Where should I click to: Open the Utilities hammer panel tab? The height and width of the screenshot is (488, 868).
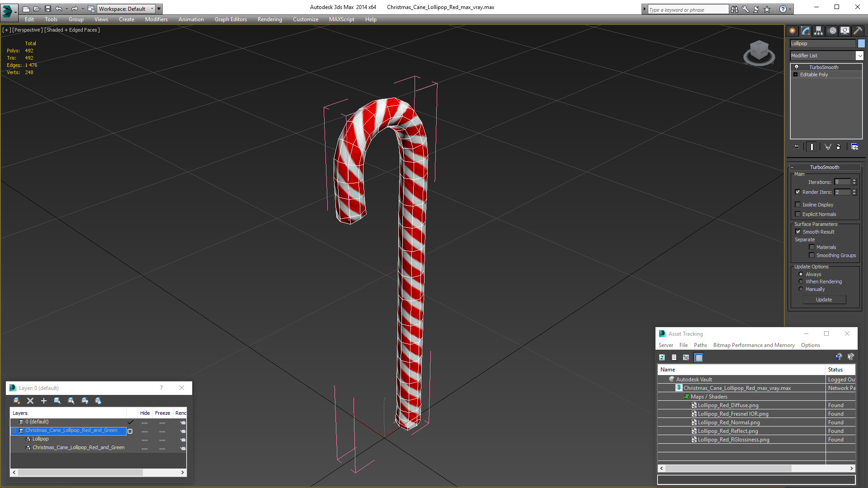tap(858, 31)
